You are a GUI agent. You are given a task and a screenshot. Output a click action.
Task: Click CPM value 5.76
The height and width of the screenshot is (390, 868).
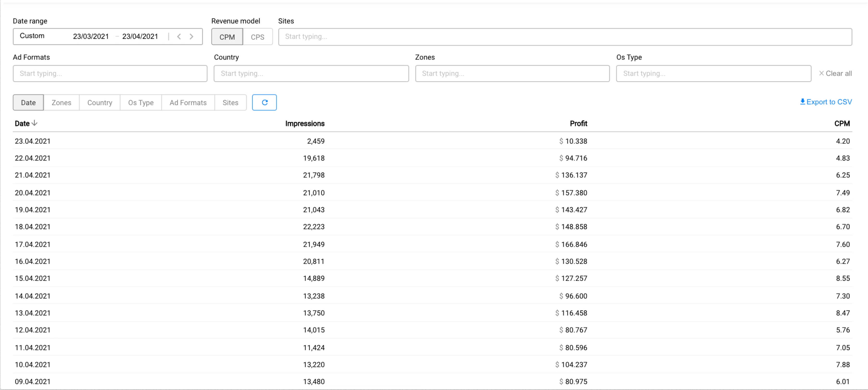[843, 330]
